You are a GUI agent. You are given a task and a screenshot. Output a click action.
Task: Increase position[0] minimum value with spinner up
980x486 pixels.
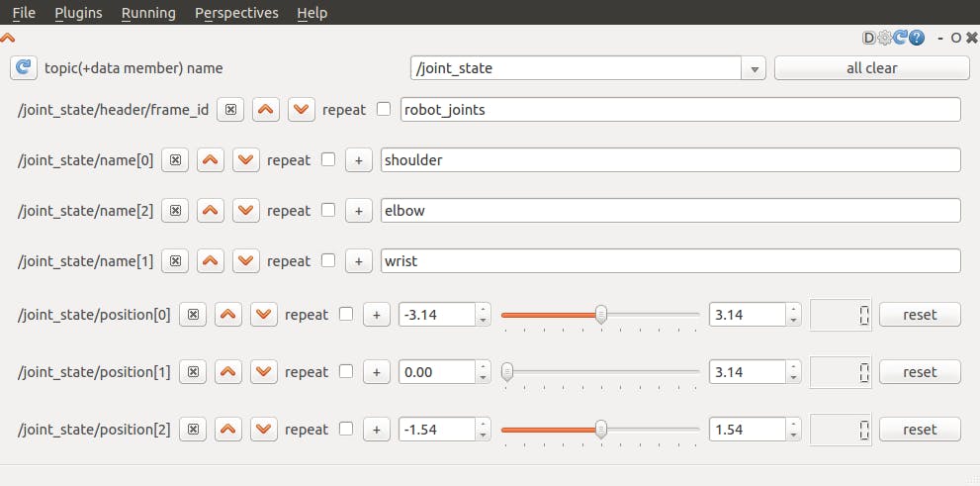(483, 309)
